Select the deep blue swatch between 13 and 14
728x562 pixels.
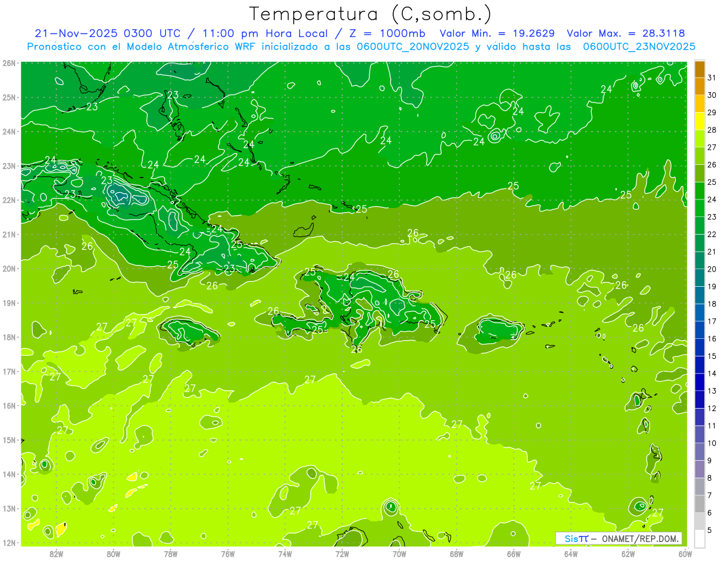pos(699,382)
